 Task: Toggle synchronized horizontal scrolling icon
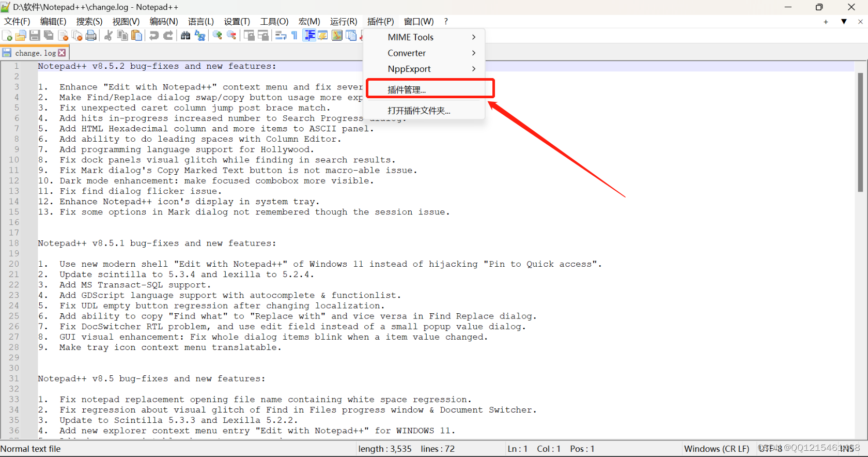click(x=263, y=35)
